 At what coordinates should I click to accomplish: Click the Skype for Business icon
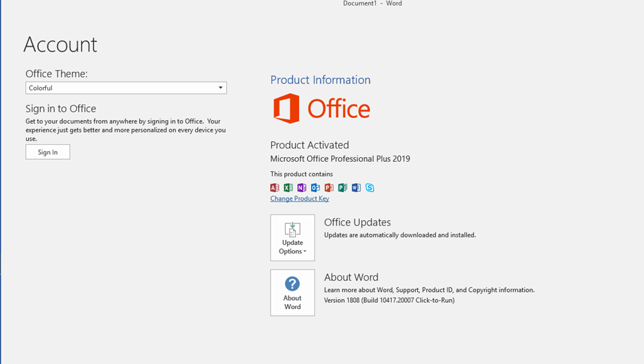click(x=370, y=188)
